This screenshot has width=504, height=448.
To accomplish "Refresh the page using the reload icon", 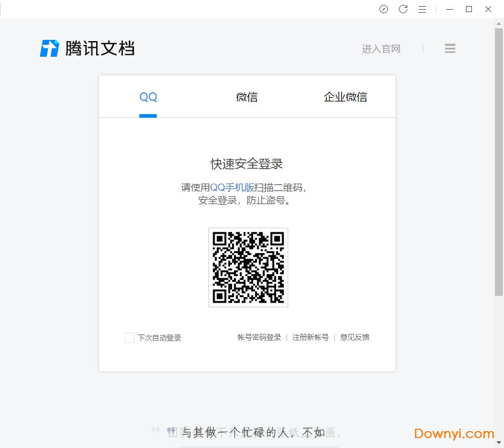I will [x=403, y=9].
